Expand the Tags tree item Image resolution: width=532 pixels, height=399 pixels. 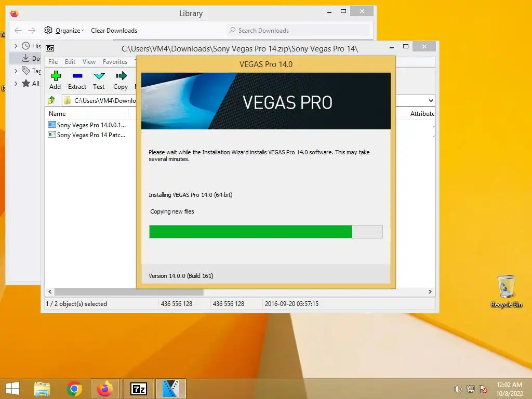point(16,71)
